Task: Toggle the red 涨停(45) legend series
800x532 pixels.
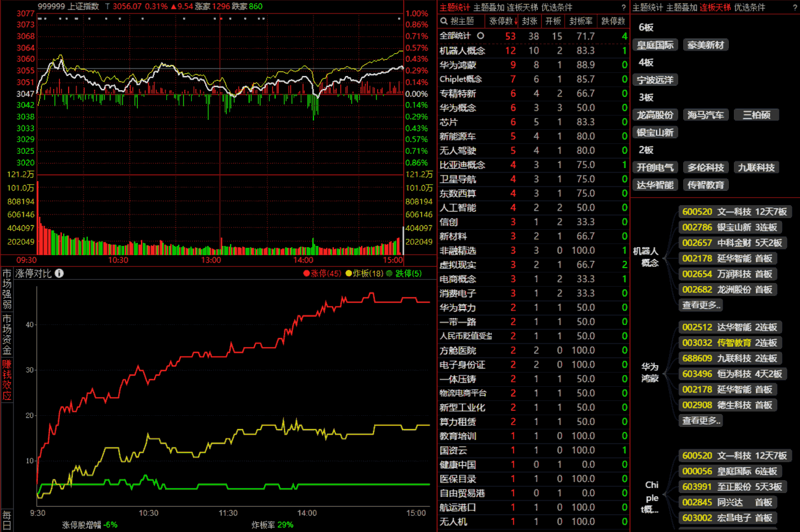Action: tap(323, 273)
